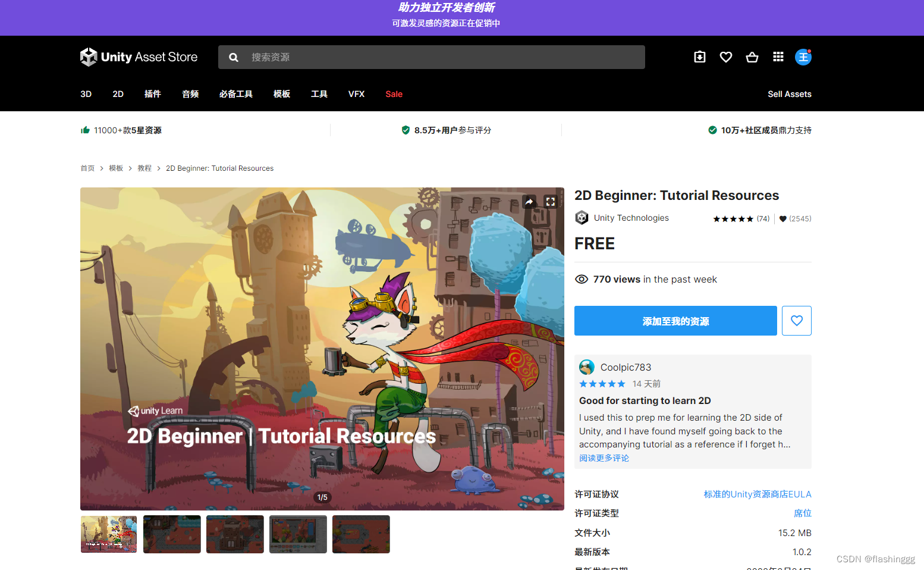924x570 pixels.
Task: Click Coolpic783 reviewer avatar
Action: [x=587, y=367]
